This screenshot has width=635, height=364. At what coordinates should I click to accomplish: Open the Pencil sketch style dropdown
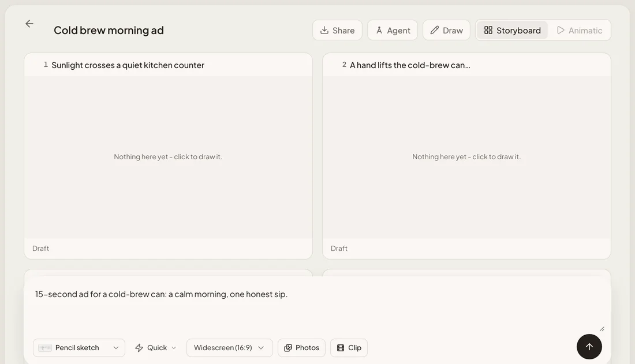pos(79,348)
